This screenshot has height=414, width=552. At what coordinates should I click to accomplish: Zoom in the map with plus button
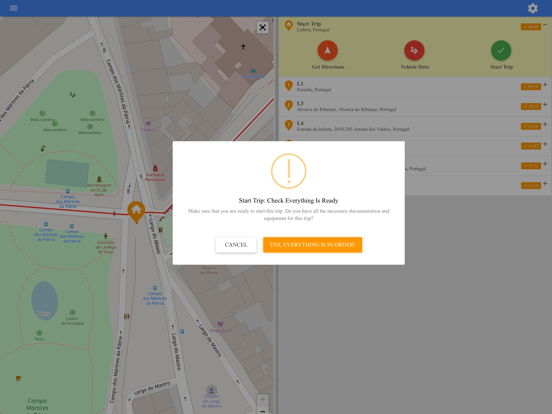[263, 399]
